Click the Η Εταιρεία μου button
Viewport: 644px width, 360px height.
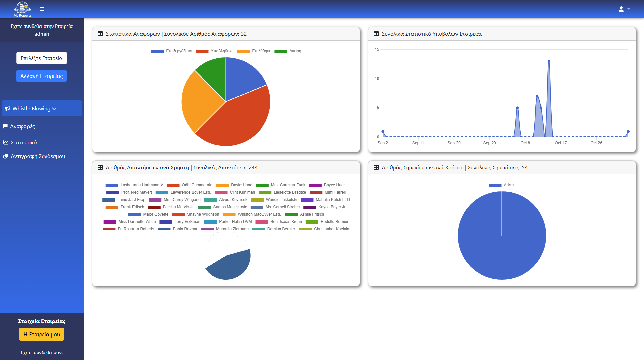click(42, 335)
